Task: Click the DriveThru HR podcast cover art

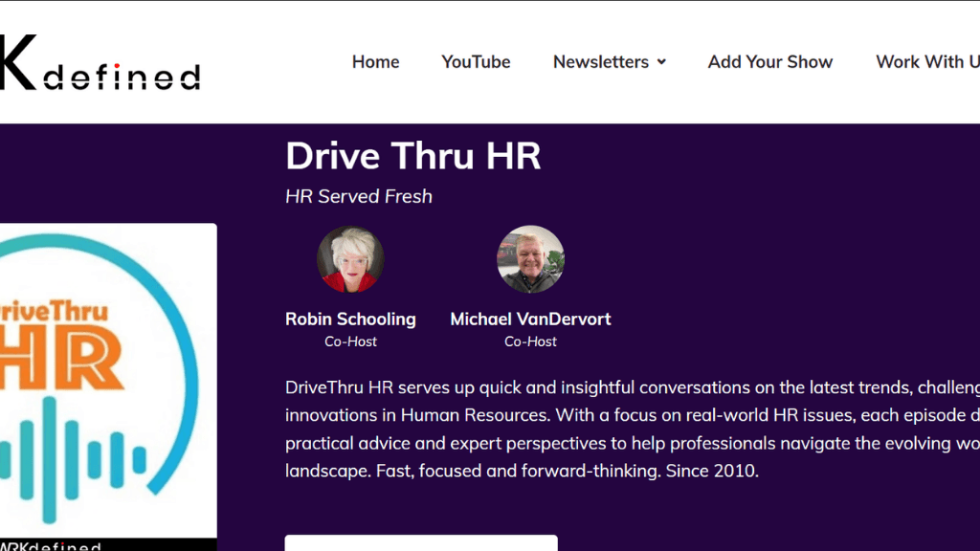Action: pos(108,387)
